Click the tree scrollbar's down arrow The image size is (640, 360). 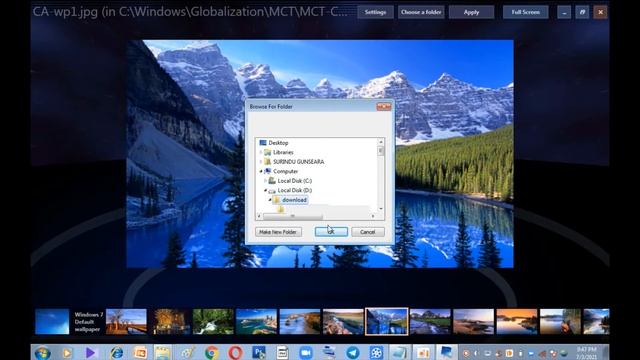click(381, 209)
